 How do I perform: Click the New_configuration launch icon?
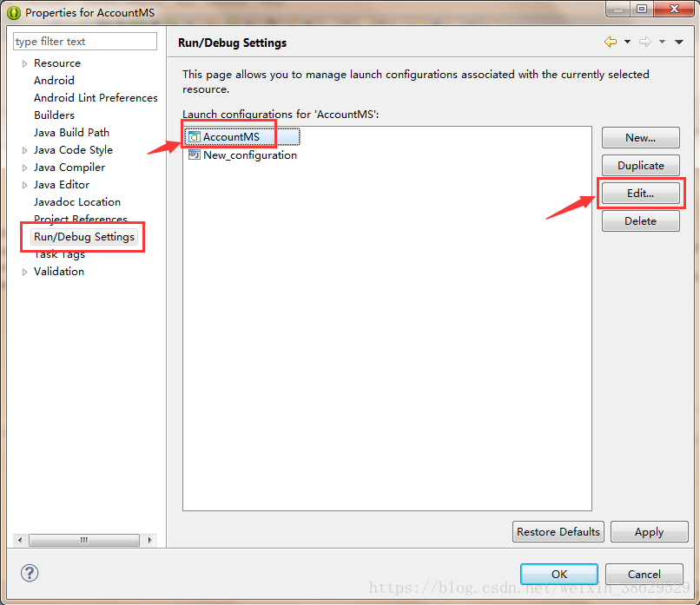[195, 155]
